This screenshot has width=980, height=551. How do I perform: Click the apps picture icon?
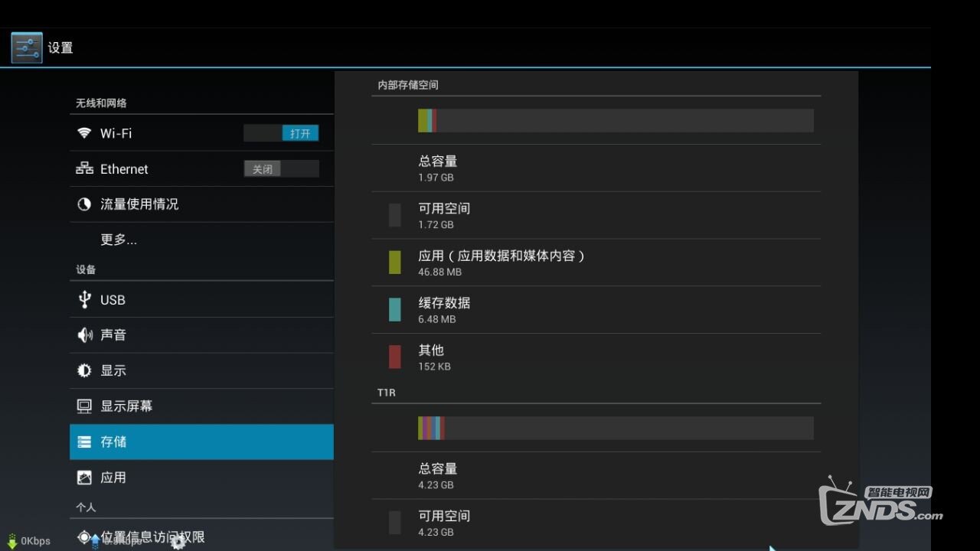[x=84, y=478]
